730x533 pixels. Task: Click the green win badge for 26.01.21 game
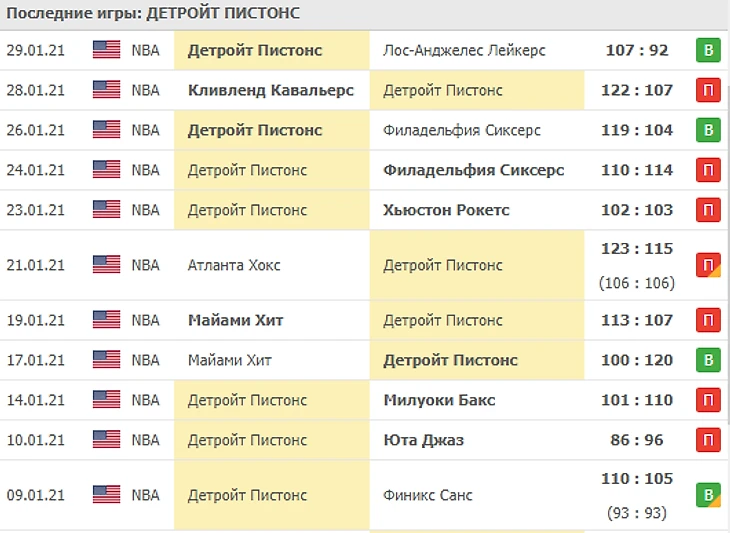[708, 130]
